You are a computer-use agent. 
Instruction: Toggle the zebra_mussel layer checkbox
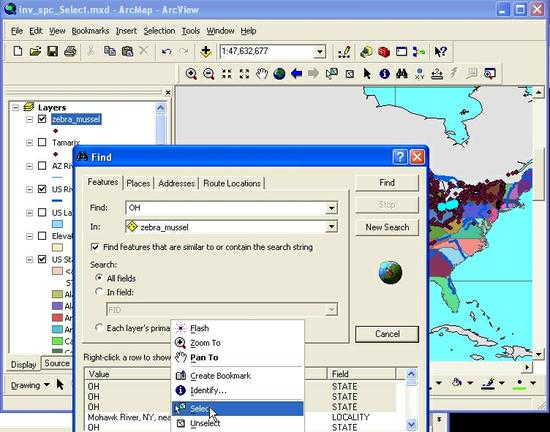point(42,119)
